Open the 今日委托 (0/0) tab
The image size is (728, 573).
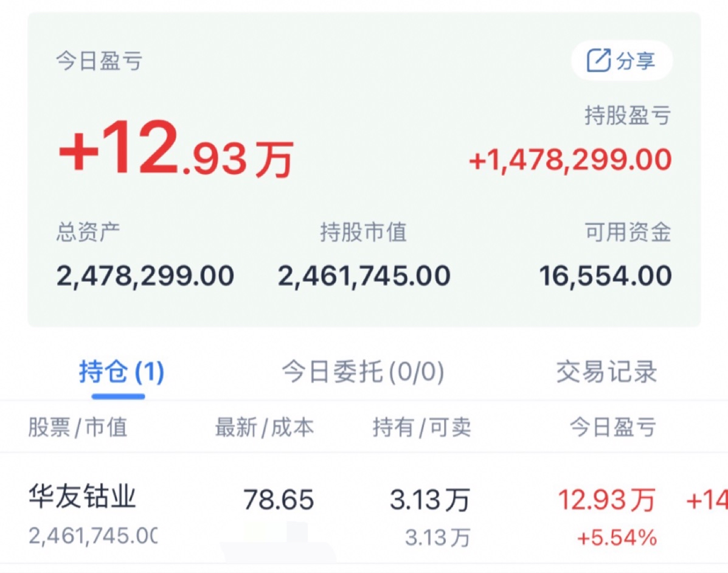click(x=362, y=372)
